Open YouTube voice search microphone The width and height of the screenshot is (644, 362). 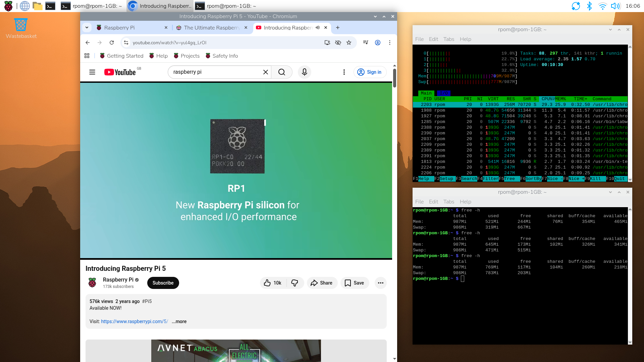click(x=304, y=72)
